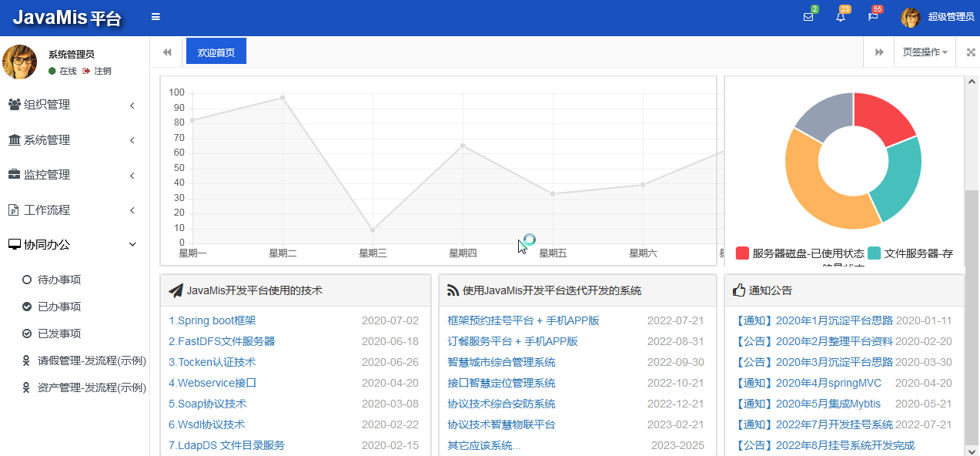
Task: Open the flag tasks icon
Action: 873,17
